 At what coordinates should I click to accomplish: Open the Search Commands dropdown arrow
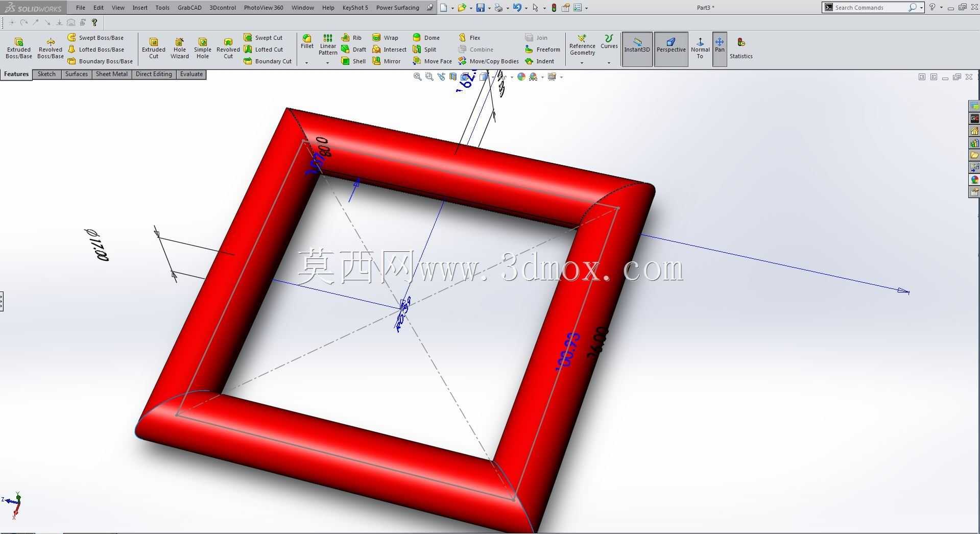tap(921, 8)
